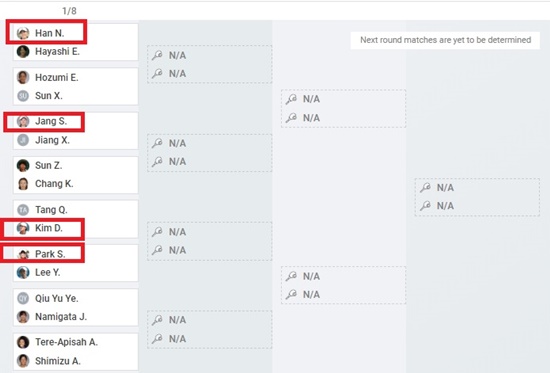This screenshot has height=373, width=550.
Task: Click the bottom quarterfinal N/A placeholder box
Action: tap(209, 329)
